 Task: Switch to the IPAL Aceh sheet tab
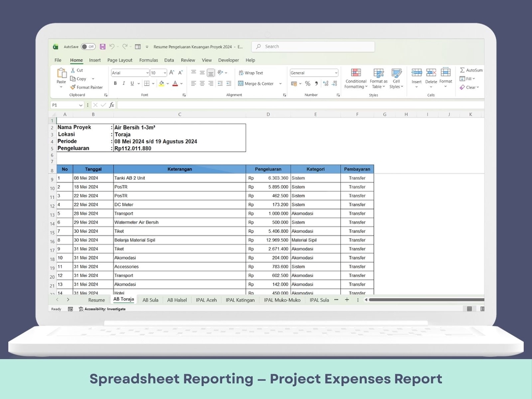[206, 300]
